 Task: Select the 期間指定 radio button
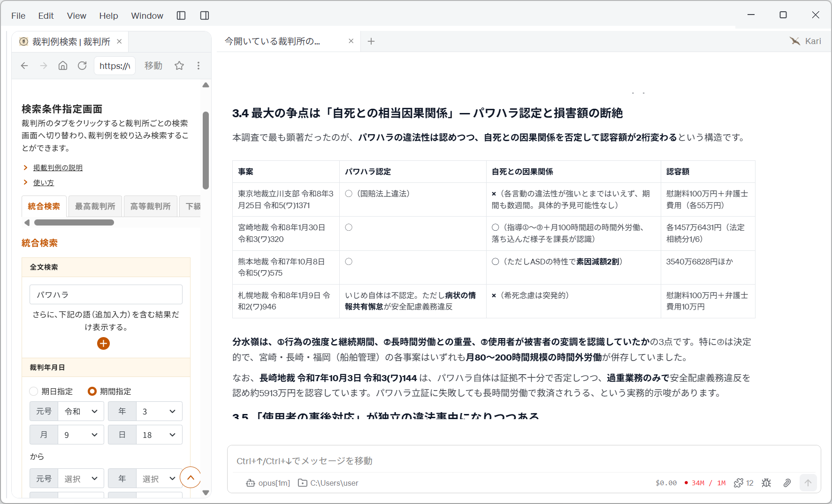pyautogui.click(x=92, y=391)
